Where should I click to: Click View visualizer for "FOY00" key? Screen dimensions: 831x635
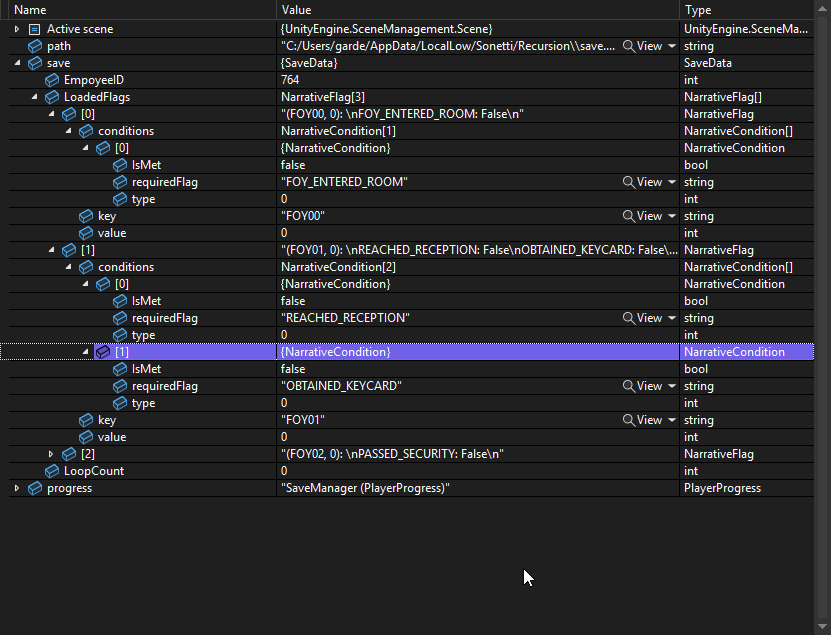click(x=642, y=216)
